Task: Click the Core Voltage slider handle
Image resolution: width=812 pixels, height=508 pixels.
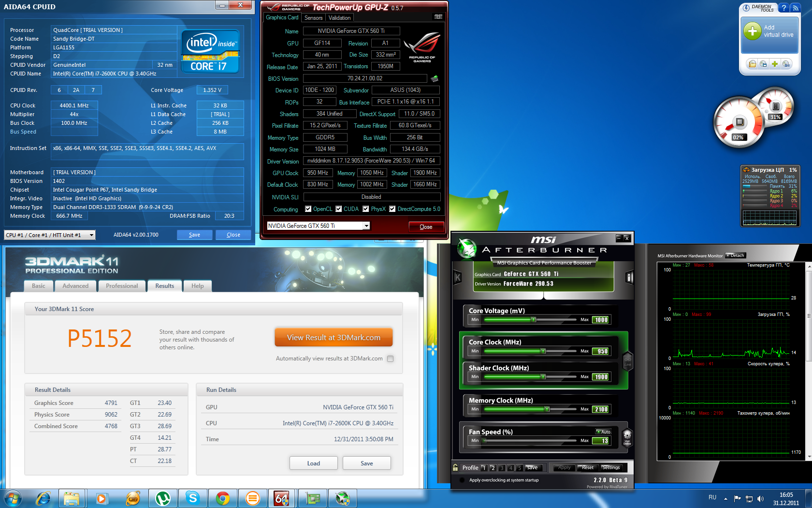Action: tap(534, 319)
